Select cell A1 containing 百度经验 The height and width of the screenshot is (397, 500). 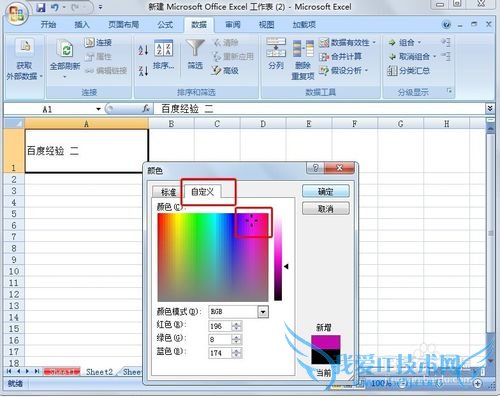coord(87,151)
